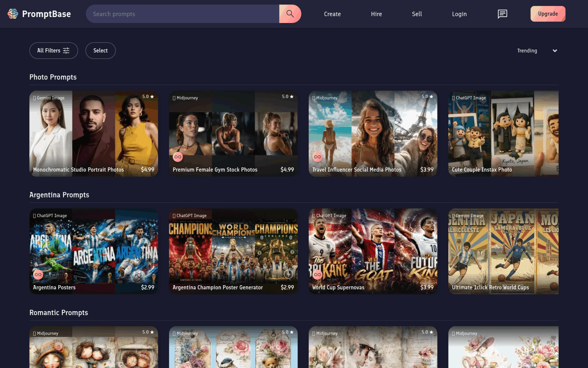588x368 pixels.
Task: Open the Sell navigation link
Action: point(417,14)
